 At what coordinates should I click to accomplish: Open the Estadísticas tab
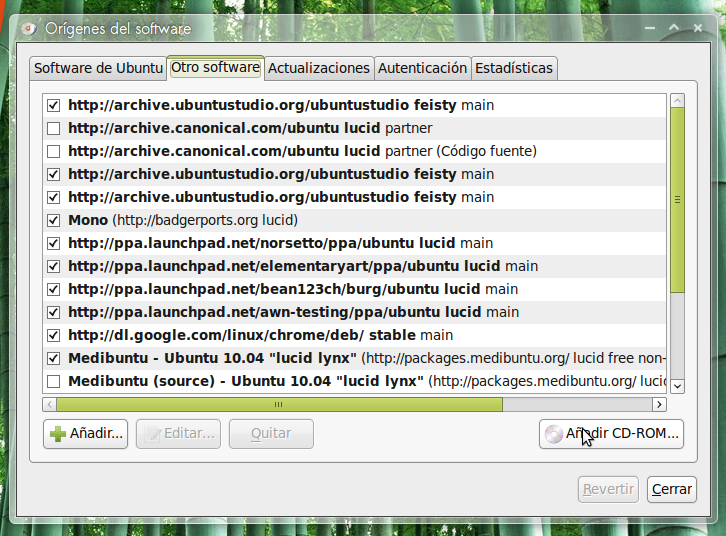click(514, 69)
